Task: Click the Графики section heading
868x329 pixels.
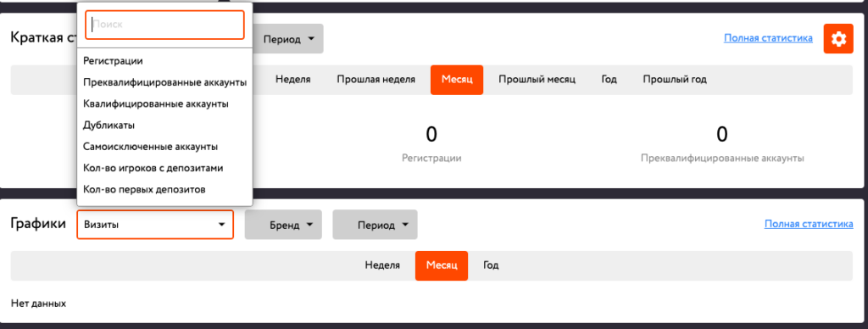Action: 38,224
